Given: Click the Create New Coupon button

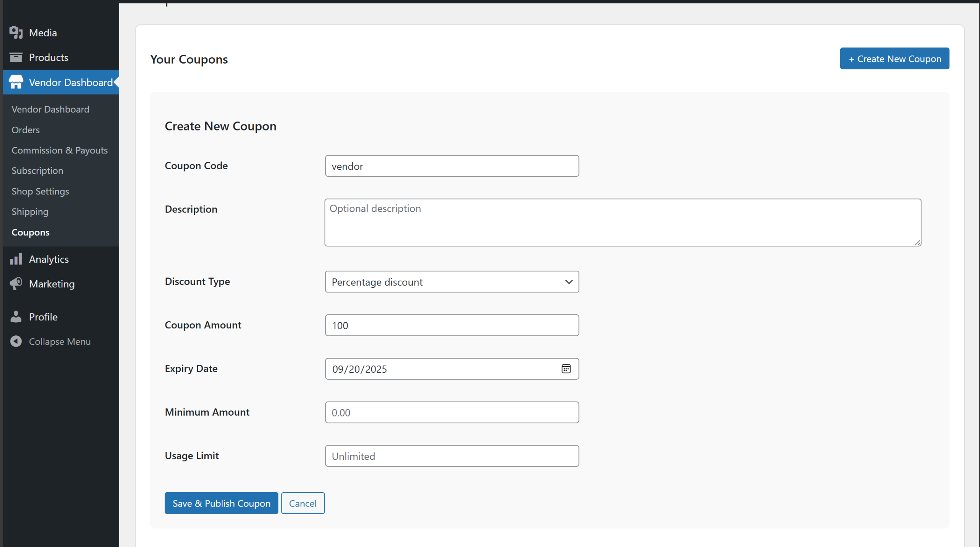Looking at the screenshot, I should (x=895, y=59).
